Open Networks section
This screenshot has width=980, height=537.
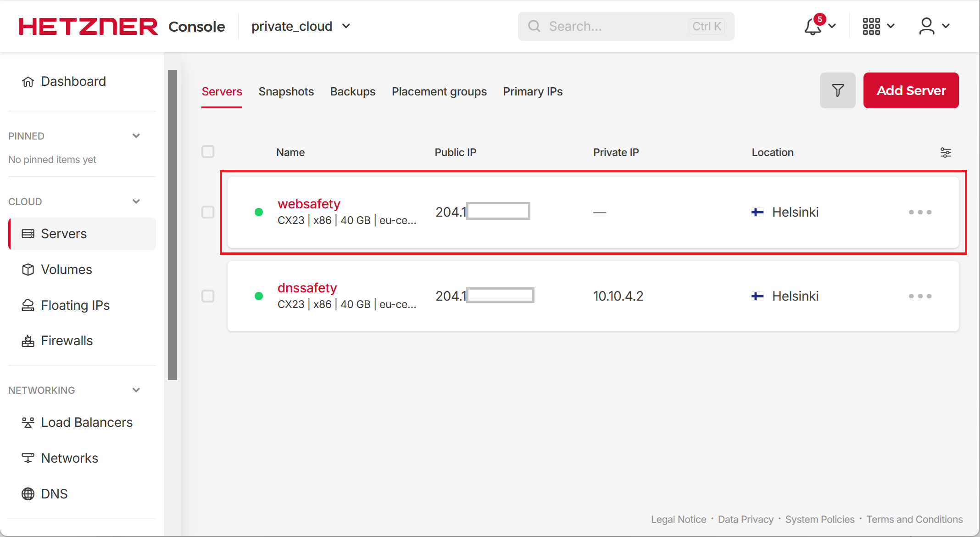[60, 458]
